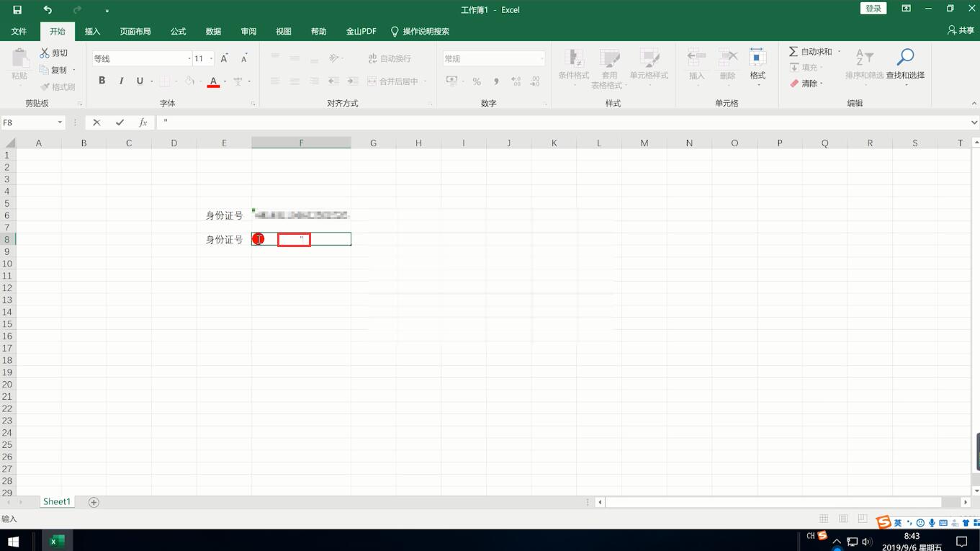This screenshot has height=551, width=980.
Task: Expand the formula bar
Action: coord(974,123)
